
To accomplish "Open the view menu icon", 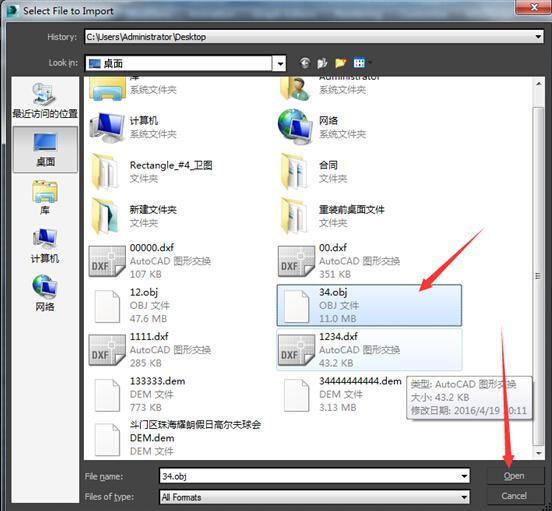I will [360, 63].
